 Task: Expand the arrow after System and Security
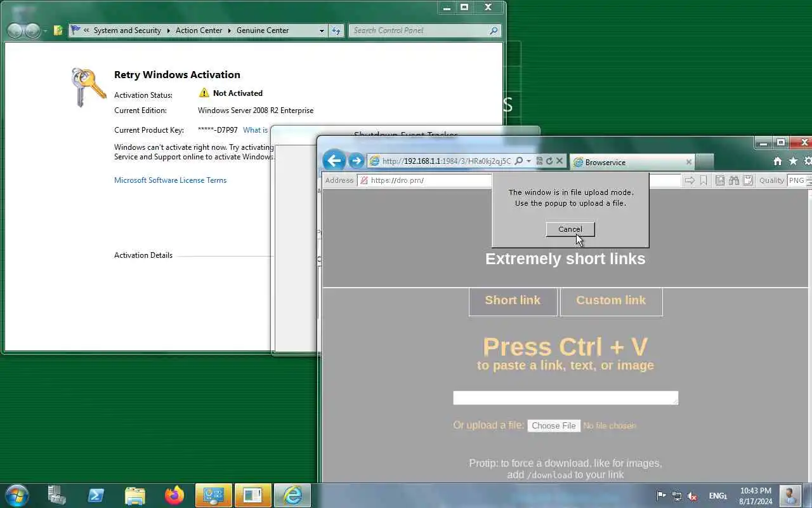click(169, 30)
